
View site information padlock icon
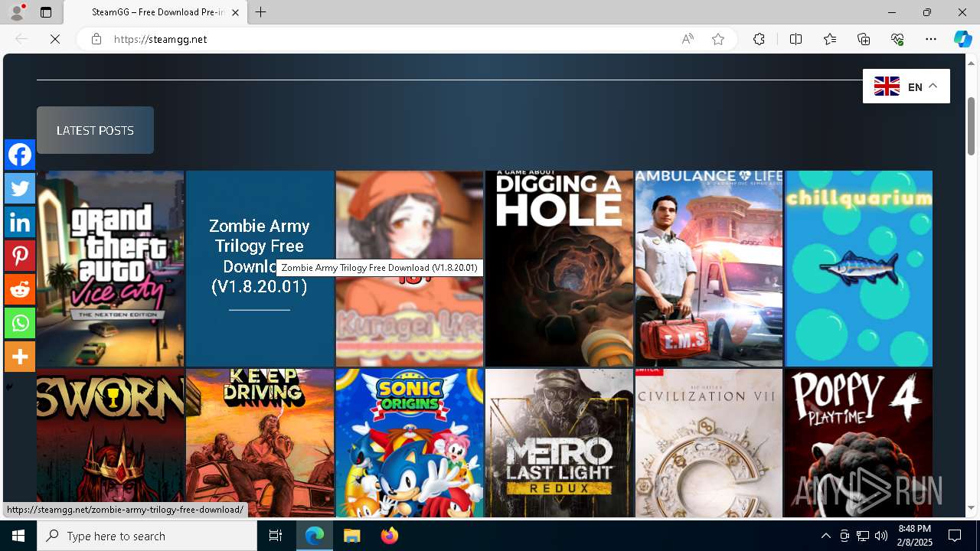click(x=96, y=39)
